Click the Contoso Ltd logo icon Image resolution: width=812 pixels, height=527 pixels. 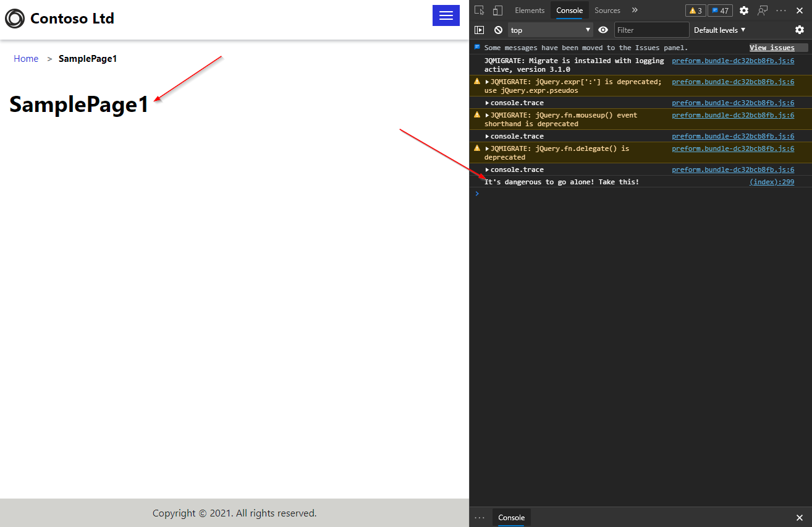click(15, 19)
